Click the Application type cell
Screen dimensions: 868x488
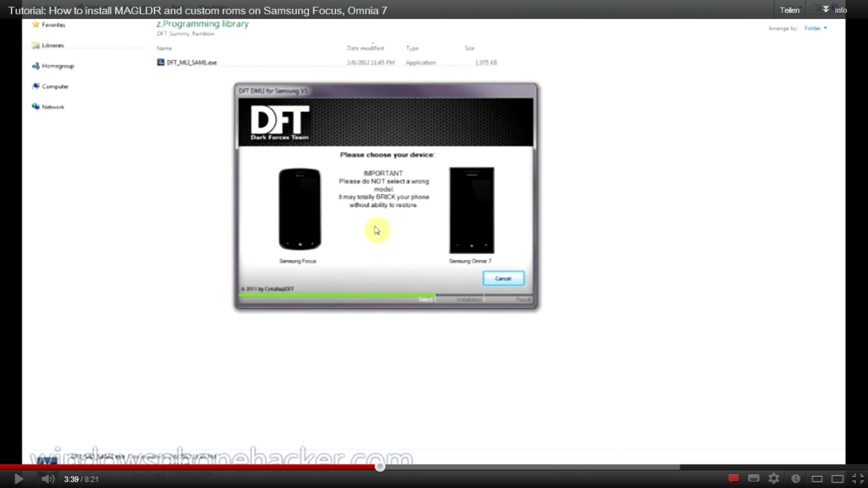pos(421,62)
